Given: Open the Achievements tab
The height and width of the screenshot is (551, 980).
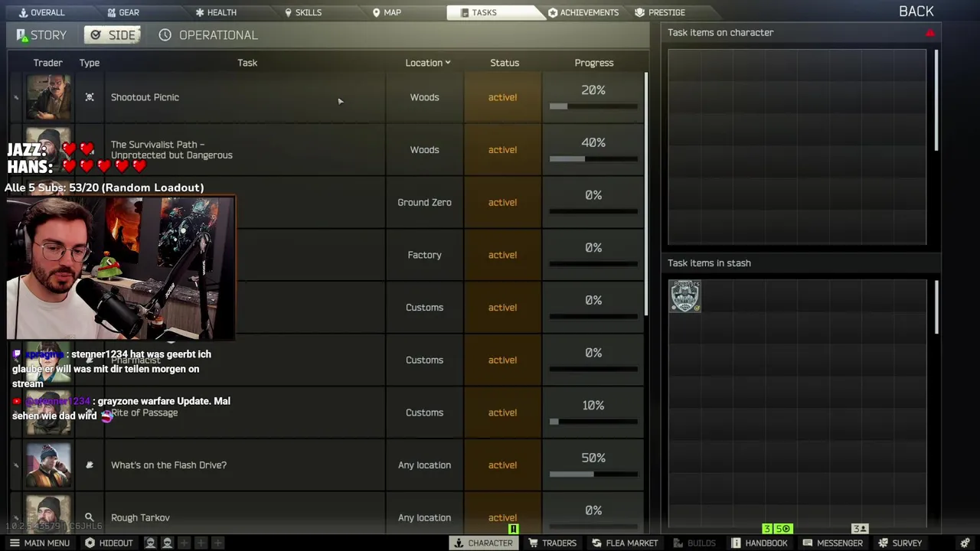Looking at the screenshot, I should [x=583, y=12].
